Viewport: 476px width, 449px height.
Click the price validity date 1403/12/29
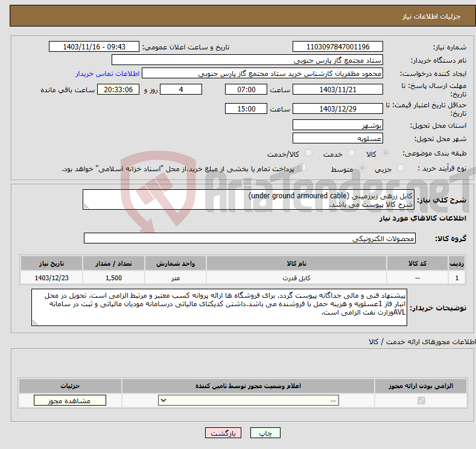338,108
